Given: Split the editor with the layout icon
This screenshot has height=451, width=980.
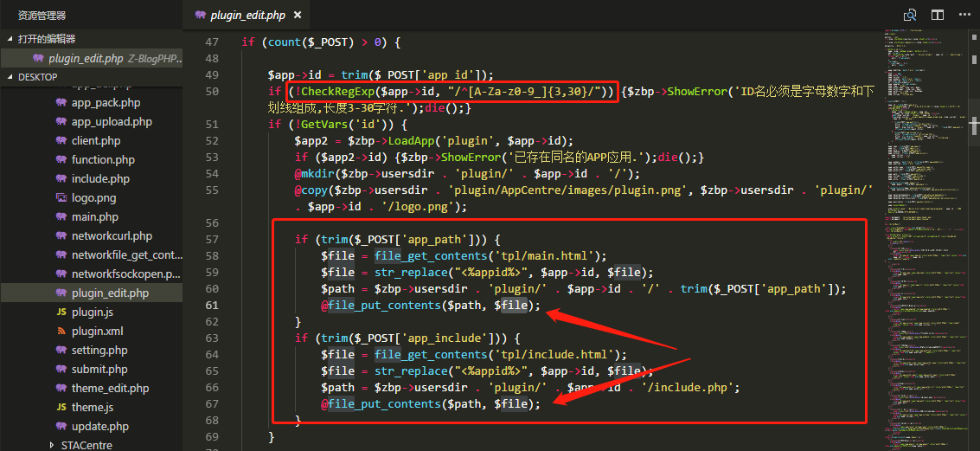Looking at the screenshot, I should point(937,15).
